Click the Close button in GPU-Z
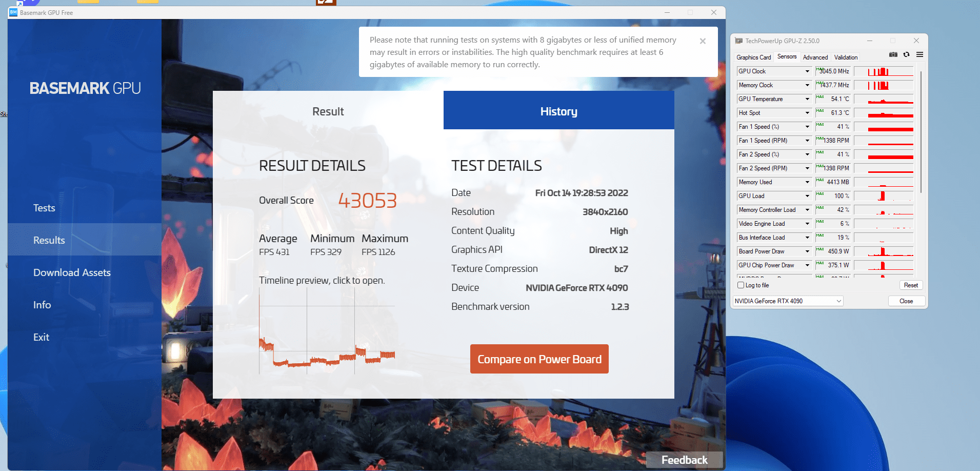 pos(906,301)
